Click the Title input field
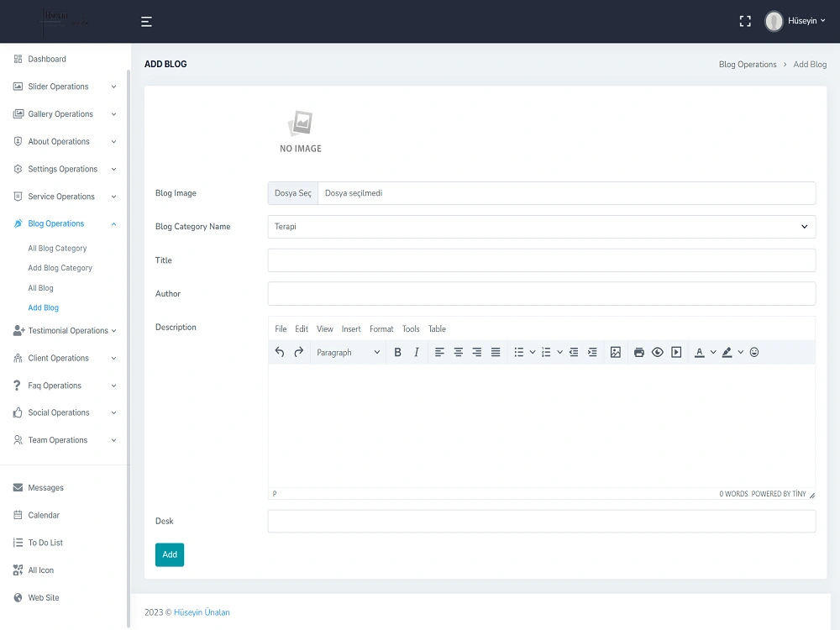Viewport: 840px width, 630px height. click(542, 260)
